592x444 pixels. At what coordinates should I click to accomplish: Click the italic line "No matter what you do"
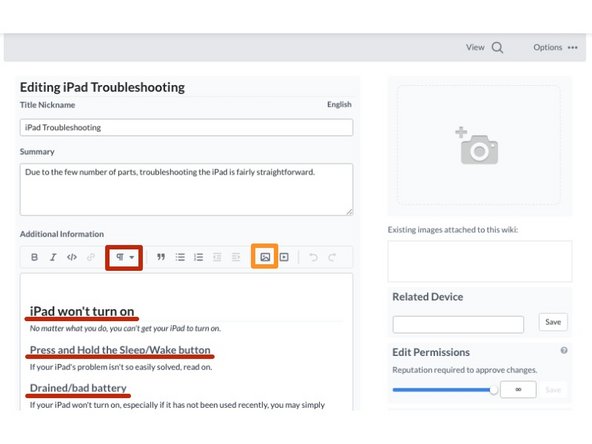point(125,328)
